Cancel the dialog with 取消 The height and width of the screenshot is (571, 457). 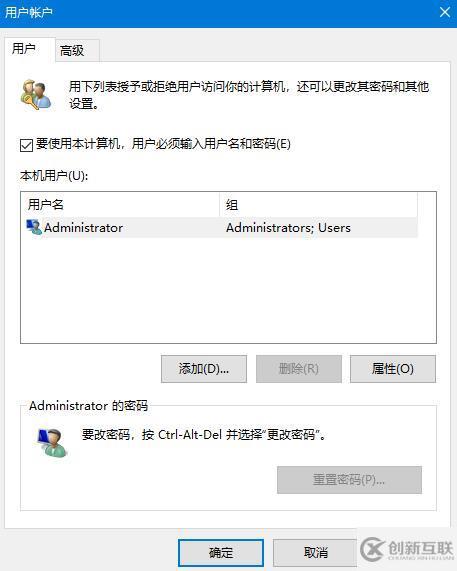[x=315, y=553]
